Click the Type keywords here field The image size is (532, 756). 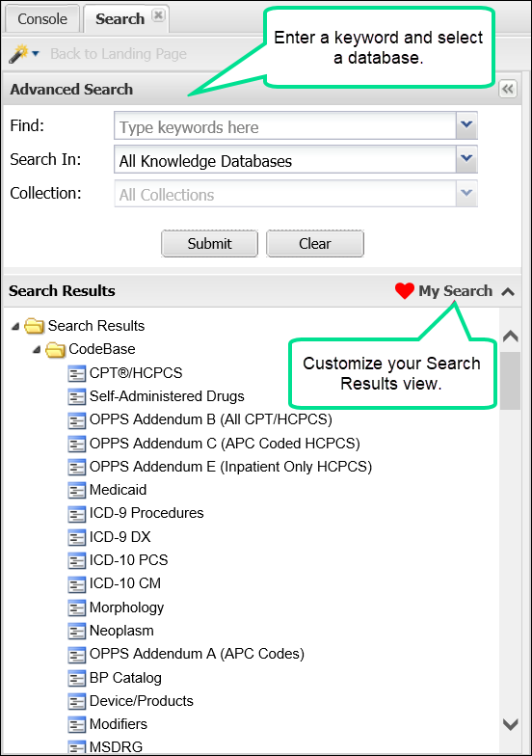click(285, 125)
